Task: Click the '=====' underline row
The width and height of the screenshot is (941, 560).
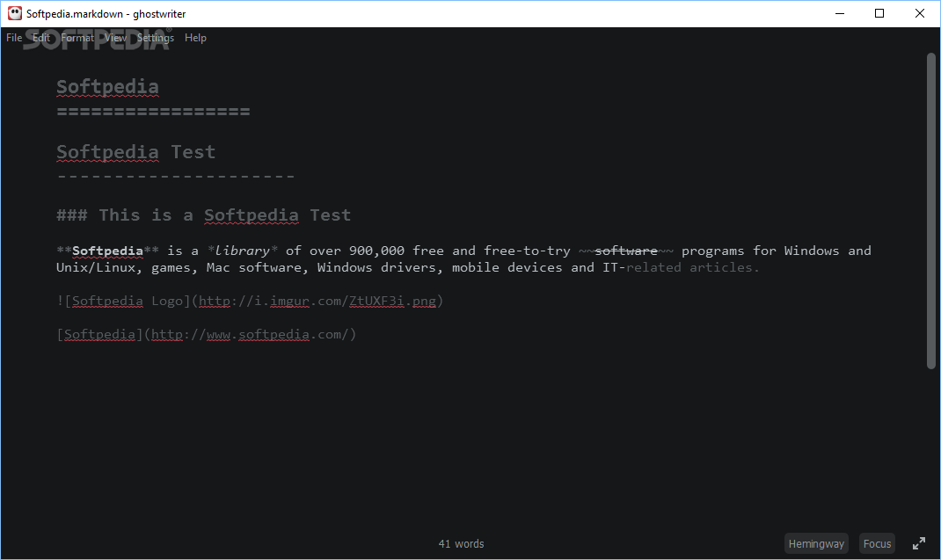Action: coord(153,112)
